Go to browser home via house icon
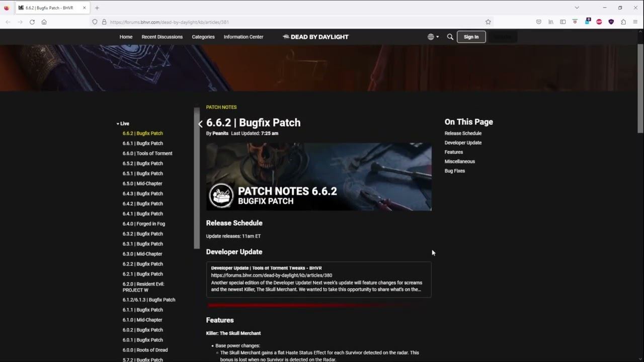The image size is (644, 362). coord(44,22)
